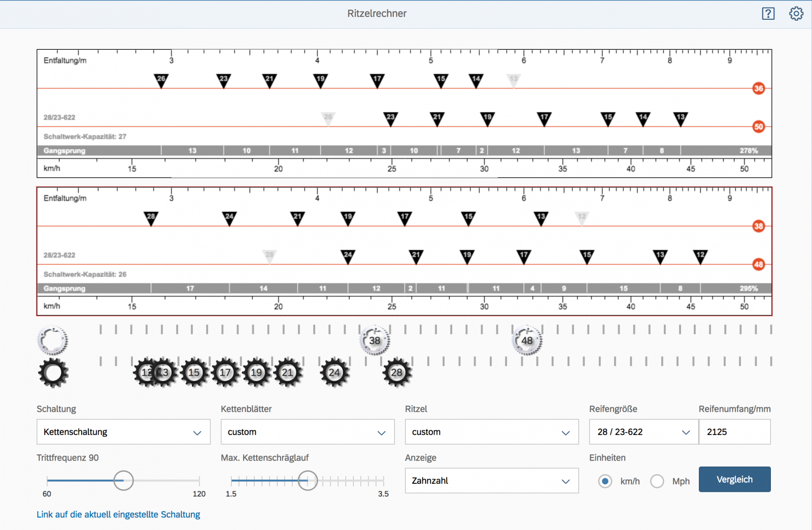Click the 28-tooth sprocket icon

pos(396,373)
